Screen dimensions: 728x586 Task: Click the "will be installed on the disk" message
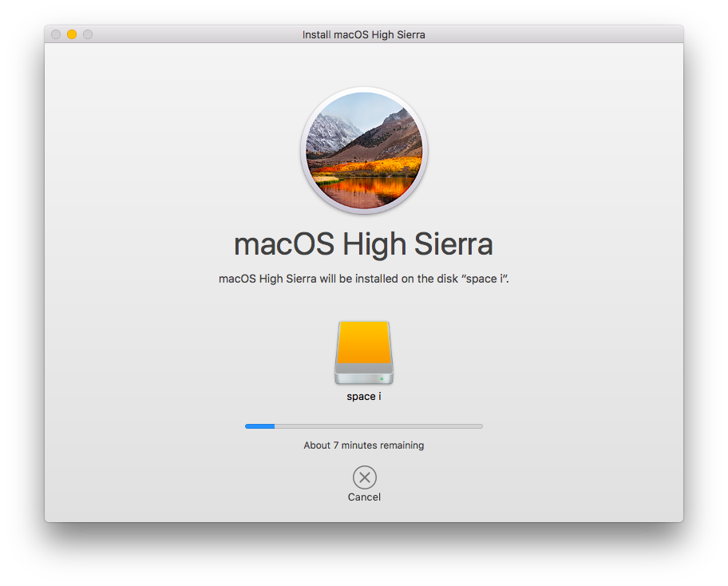pyautogui.click(x=364, y=279)
